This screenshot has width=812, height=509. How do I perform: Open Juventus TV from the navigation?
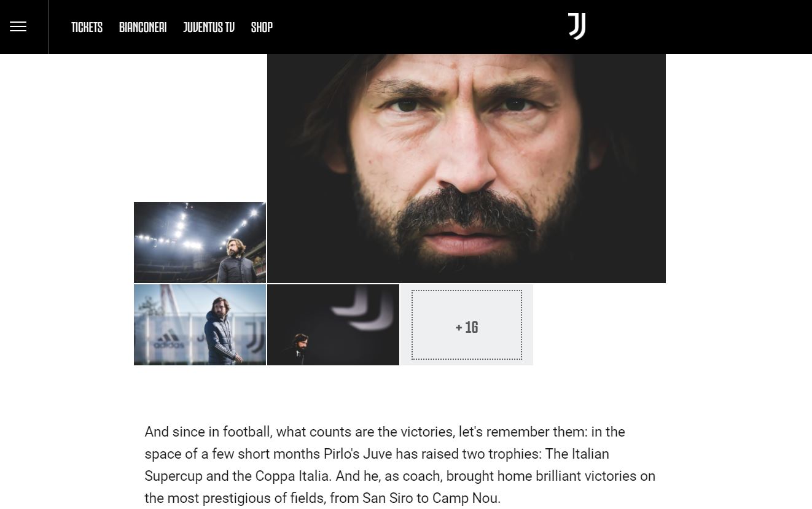209,27
